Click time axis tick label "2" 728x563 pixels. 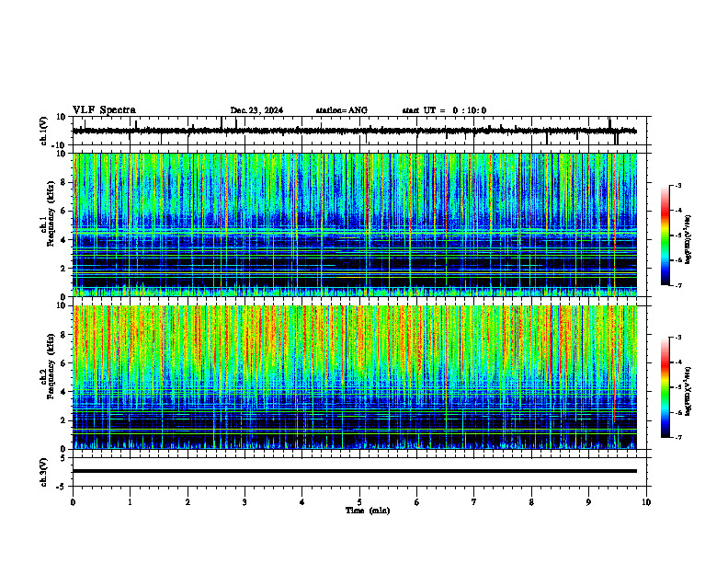tap(188, 502)
